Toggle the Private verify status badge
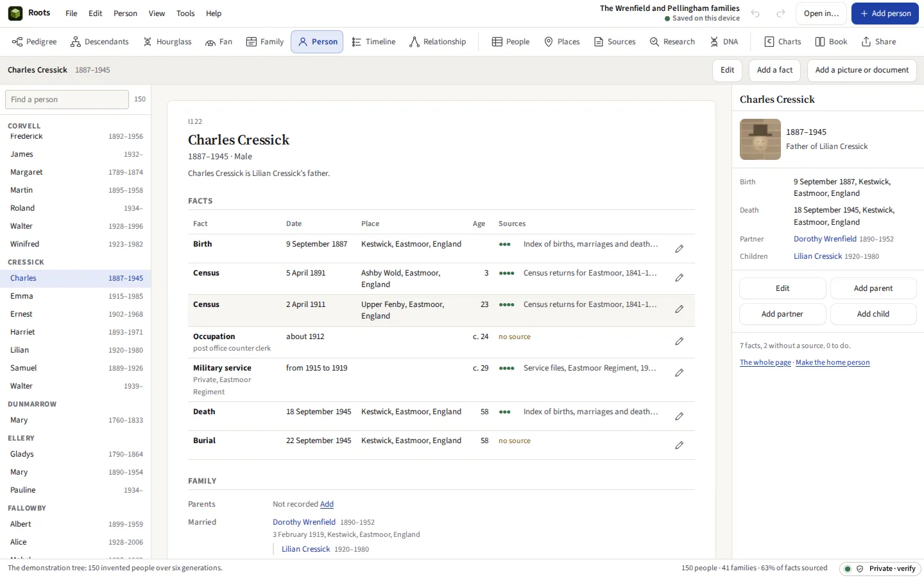Viewport: 924px width, 578px height. pyautogui.click(x=880, y=569)
